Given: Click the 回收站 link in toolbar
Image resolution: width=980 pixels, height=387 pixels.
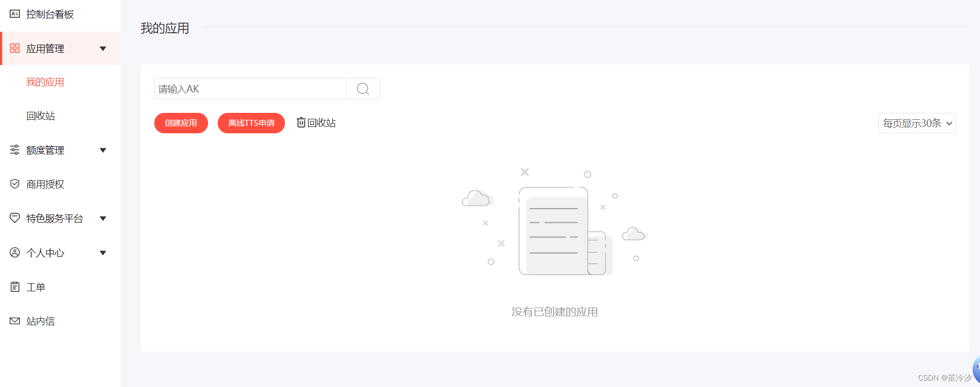Looking at the screenshot, I should point(321,123).
